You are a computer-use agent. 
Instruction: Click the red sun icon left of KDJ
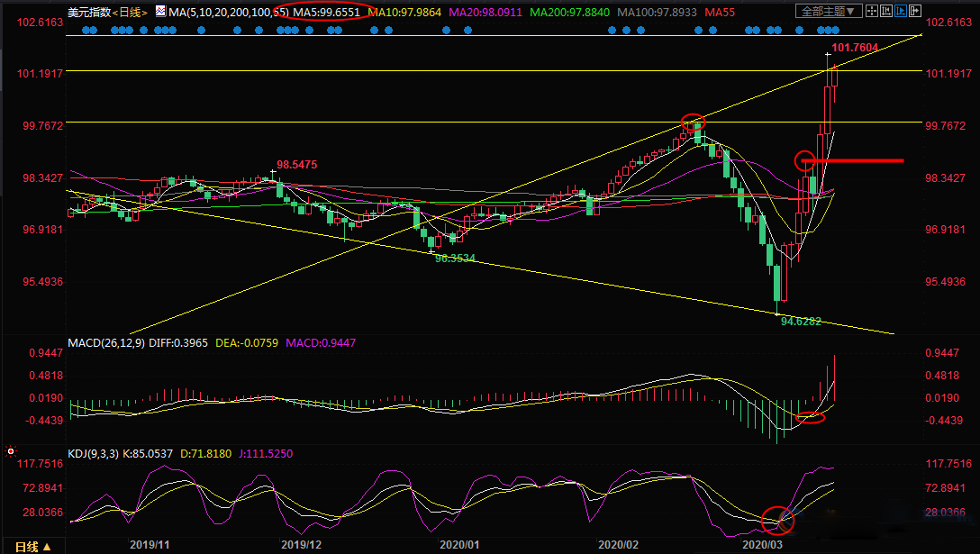tap(9, 450)
